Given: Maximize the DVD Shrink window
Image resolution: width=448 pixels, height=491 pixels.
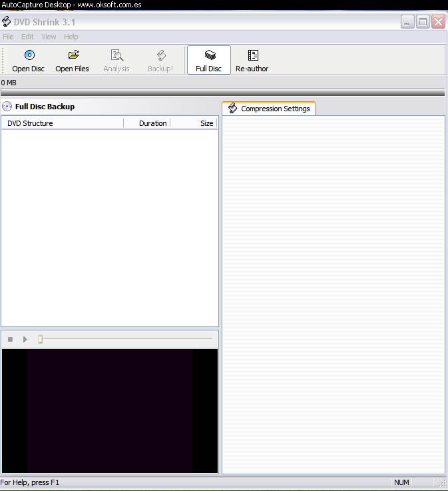Looking at the screenshot, I should pyautogui.click(x=423, y=22).
